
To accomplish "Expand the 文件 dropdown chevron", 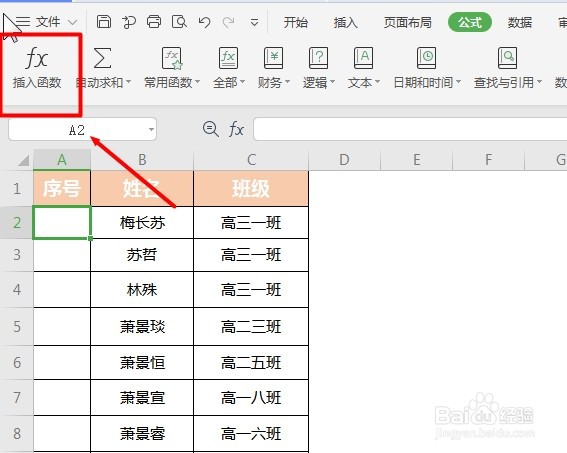I will pyautogui.click(x=73, y=22).
